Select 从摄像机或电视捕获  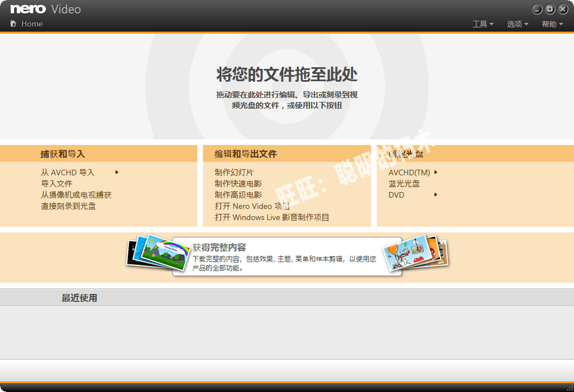tap(76, 195)
